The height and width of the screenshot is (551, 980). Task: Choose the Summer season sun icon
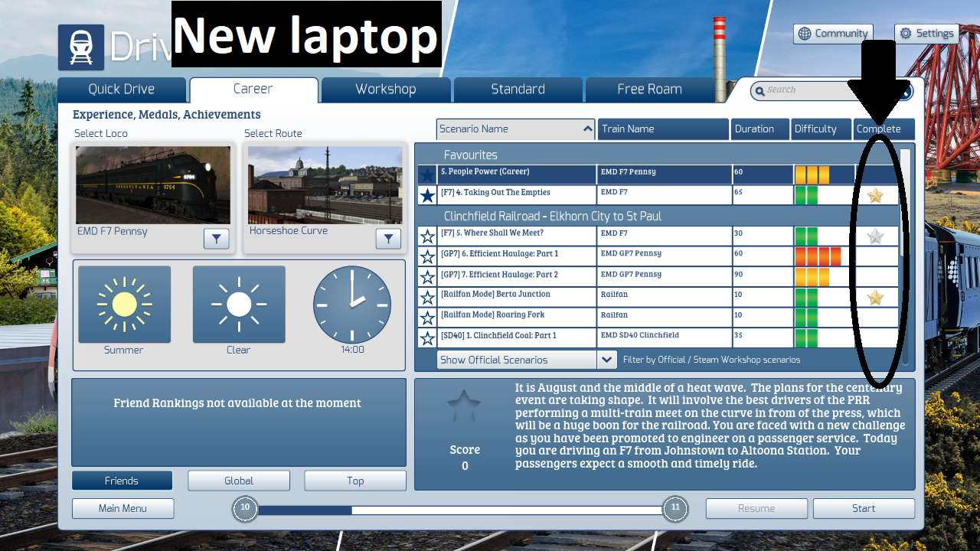pyautogui.click(x=124, y=305)
